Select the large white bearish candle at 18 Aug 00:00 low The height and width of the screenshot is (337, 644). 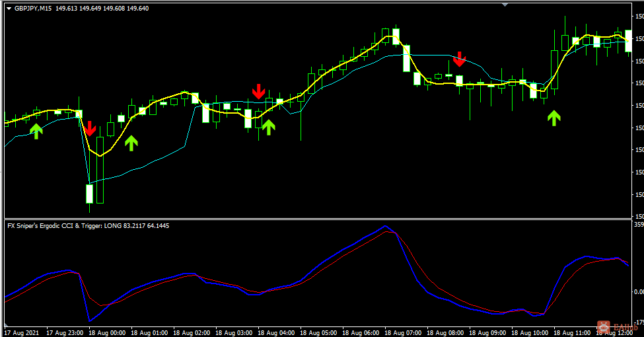click(89, 194)
